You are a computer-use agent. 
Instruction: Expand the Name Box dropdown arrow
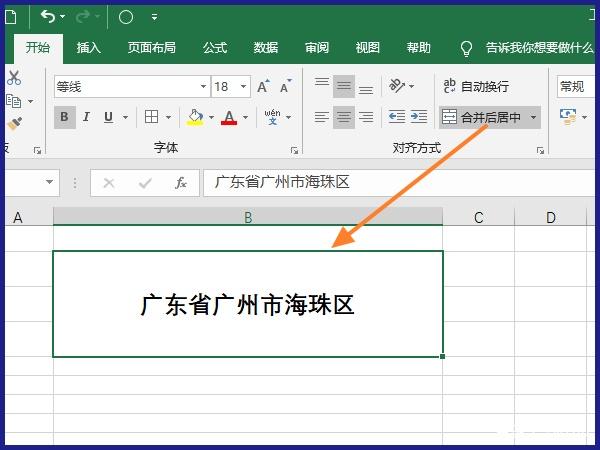click(49, 182)
